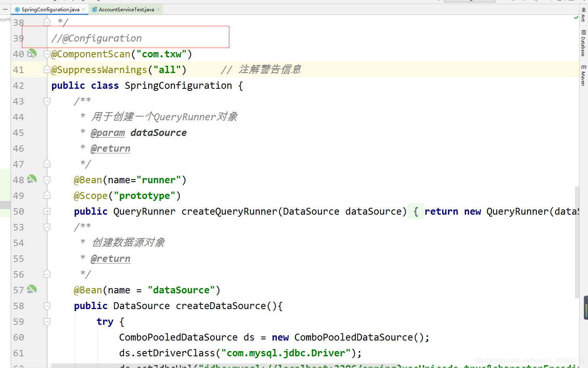Screen dimensions: 588x368
Task: Click the @ComponentScan annotation
Action: coord(91,54)
